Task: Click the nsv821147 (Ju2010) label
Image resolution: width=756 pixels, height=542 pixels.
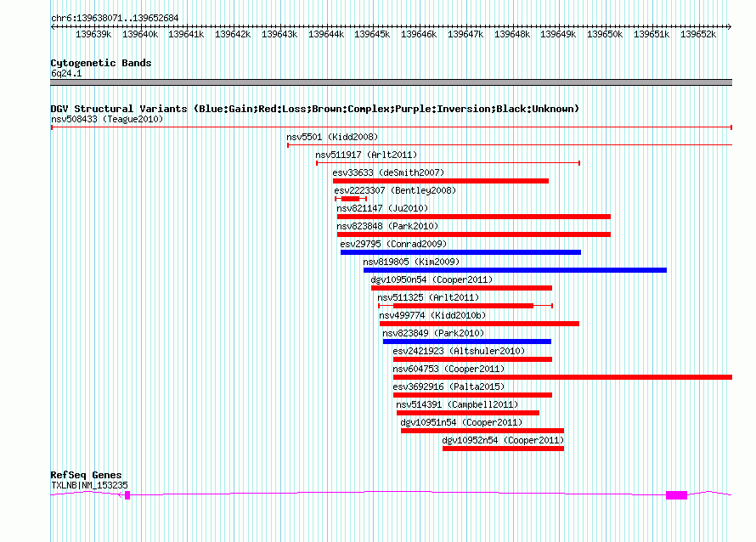Action: [382, 208]
